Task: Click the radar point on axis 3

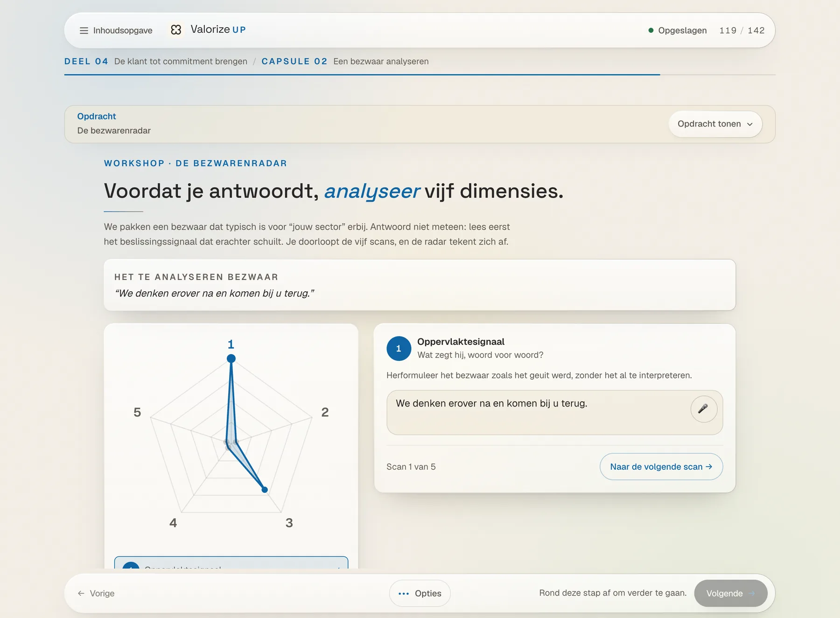Action: pyautogui.click(x=265, y=490)
